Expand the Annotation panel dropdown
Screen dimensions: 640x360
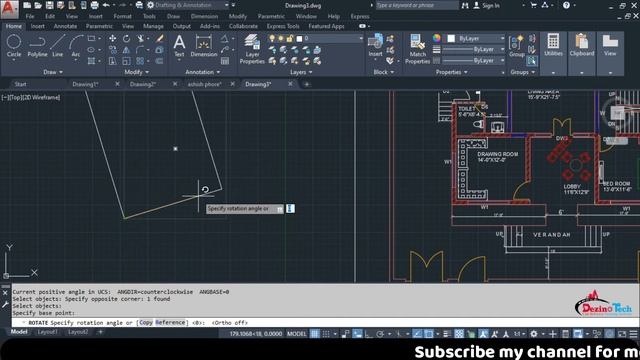coord(202,72)
